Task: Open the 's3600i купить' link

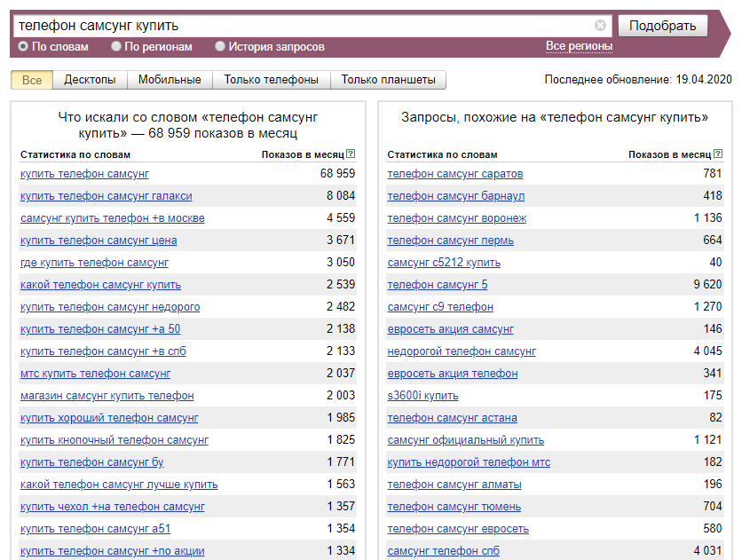Action: coord(422,396)
